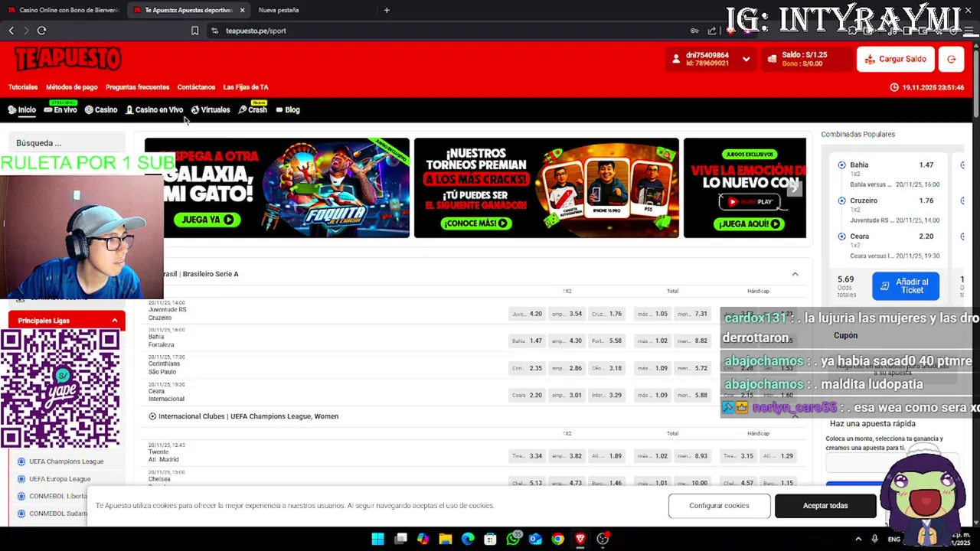The width and height of the screenshot is (980, 551).
Task: Open the Tutoriales link
Action: [x=23, y=87]
